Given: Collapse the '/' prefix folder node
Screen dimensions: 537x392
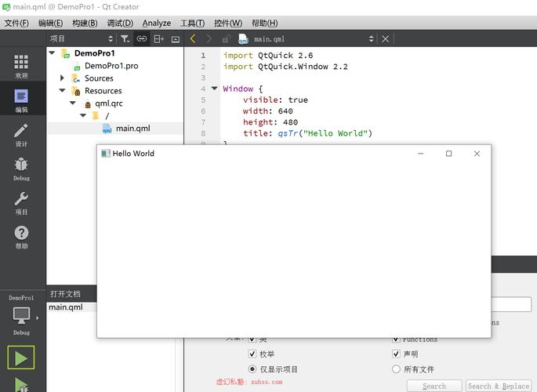Looking at the screenshot, I should 83,115.
